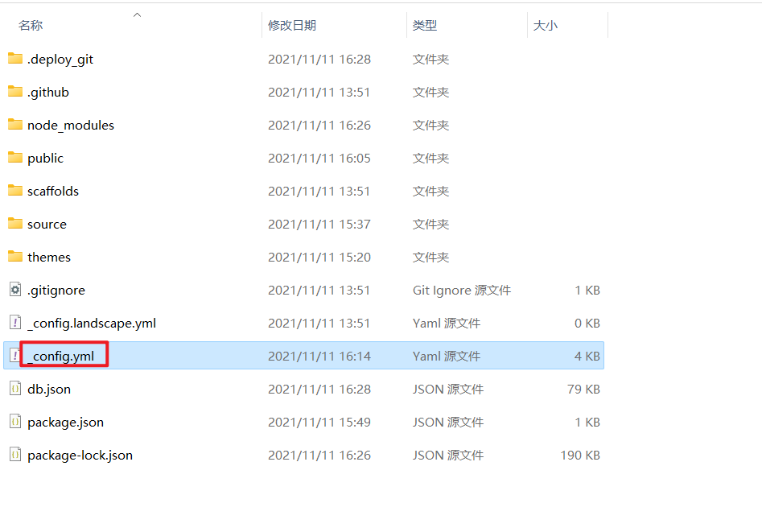762x532 pixels.
Task: Click the sort arrow above 名称 column
Action: point(137,15)
